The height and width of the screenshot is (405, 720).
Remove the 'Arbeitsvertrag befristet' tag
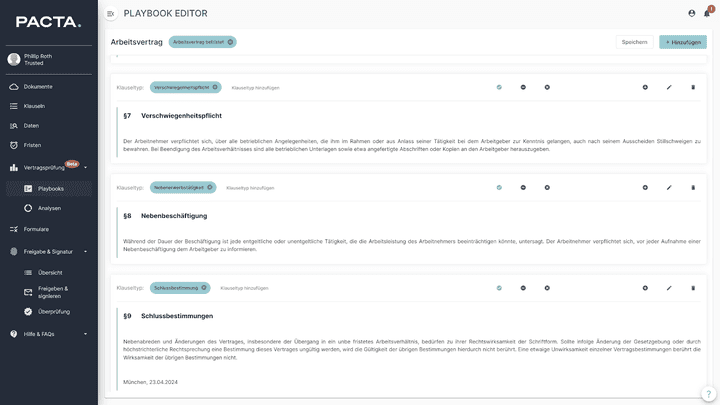click(x=230, y=42)
